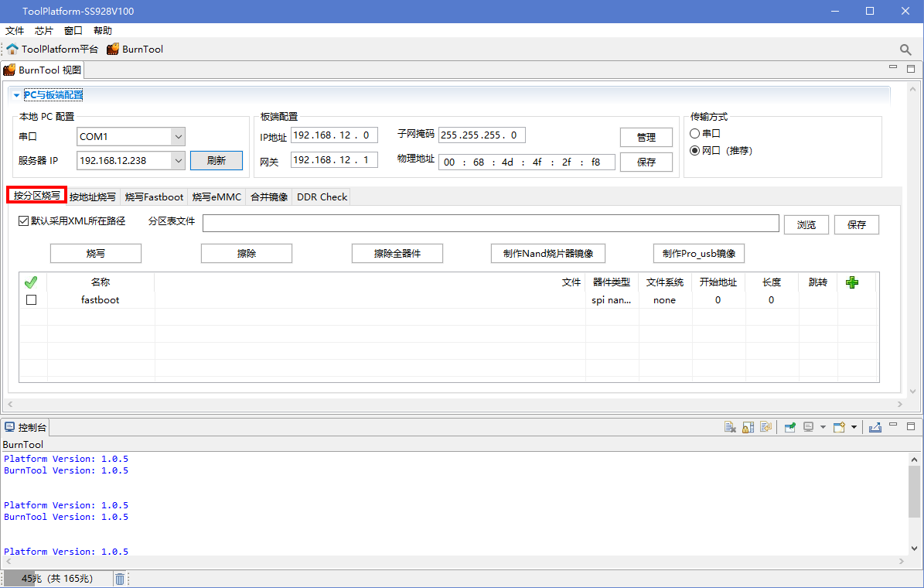Expand the 服务器 IP address dropdown
This screenshot has height=588, width=924.
[178, 160]
